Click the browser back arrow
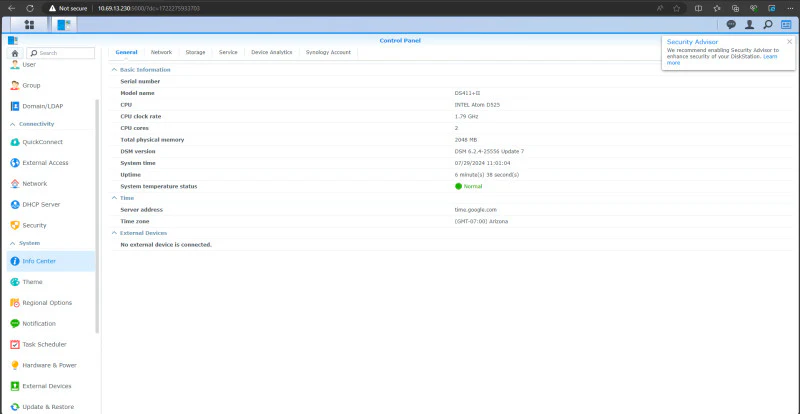 (x=11, y=8)
